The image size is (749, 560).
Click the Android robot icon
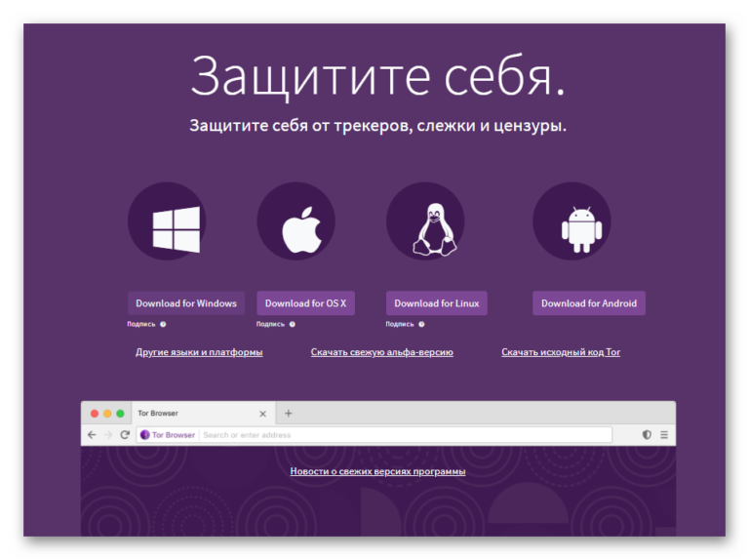(x=581, y=230)
